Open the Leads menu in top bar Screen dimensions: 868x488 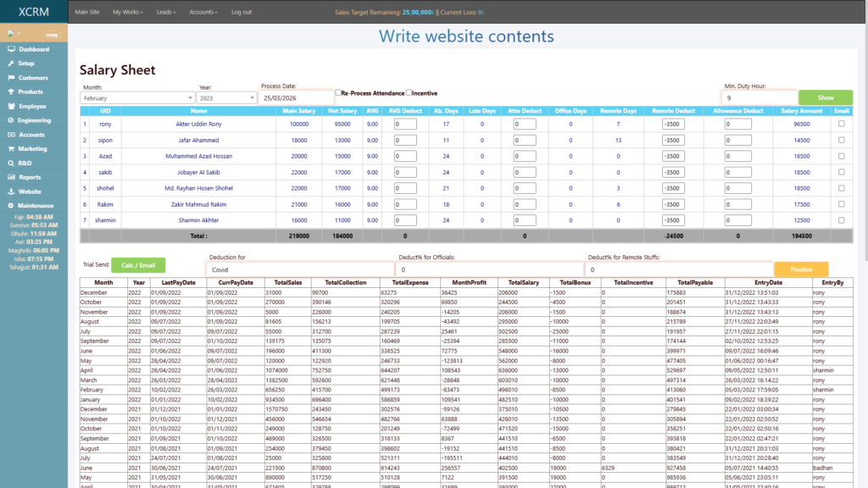point(166,13)
